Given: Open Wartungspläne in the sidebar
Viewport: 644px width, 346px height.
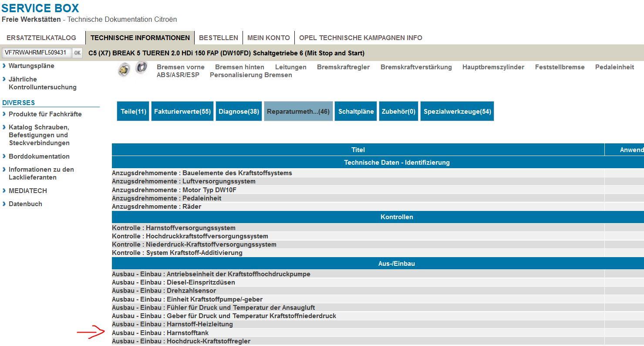Looking at the screenshot, I should [x=31, y=66].
